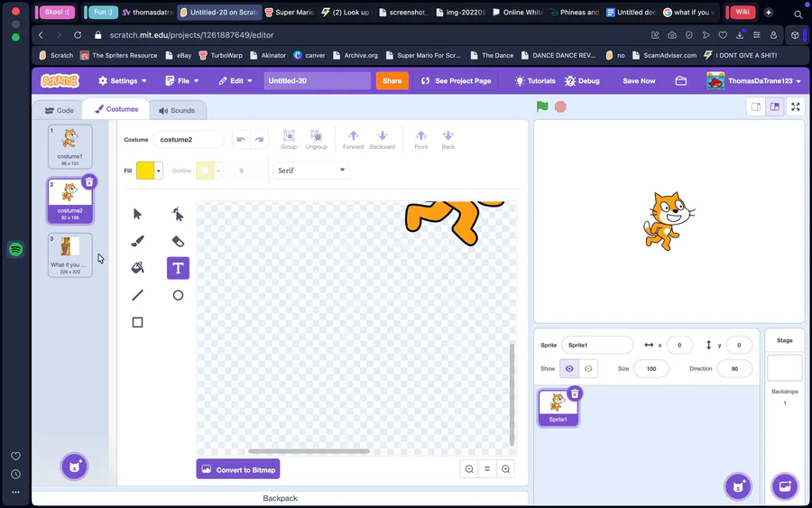The image size is (812, 508).
Task: Select the Text tool
Action: [178, 268]
